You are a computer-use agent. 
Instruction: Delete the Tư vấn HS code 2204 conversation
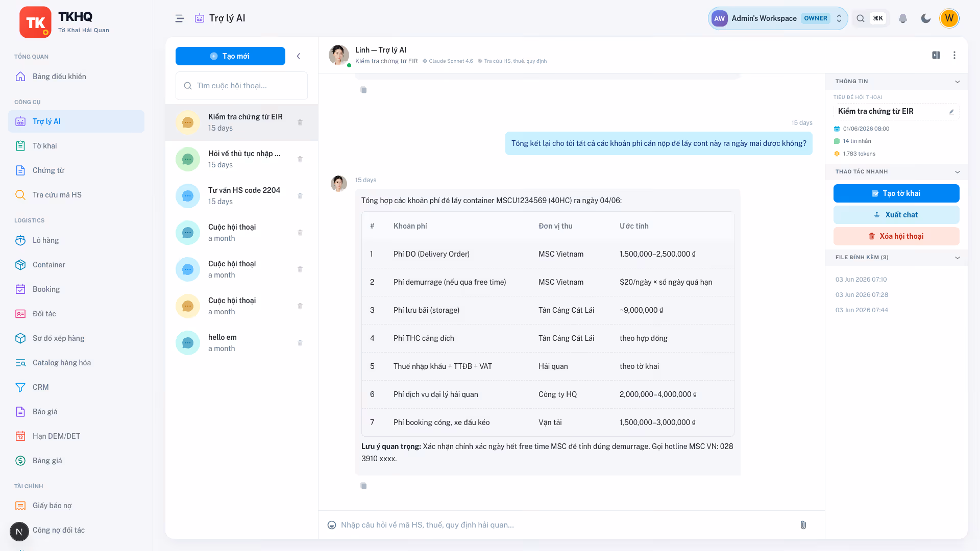[x=300, y=196]
